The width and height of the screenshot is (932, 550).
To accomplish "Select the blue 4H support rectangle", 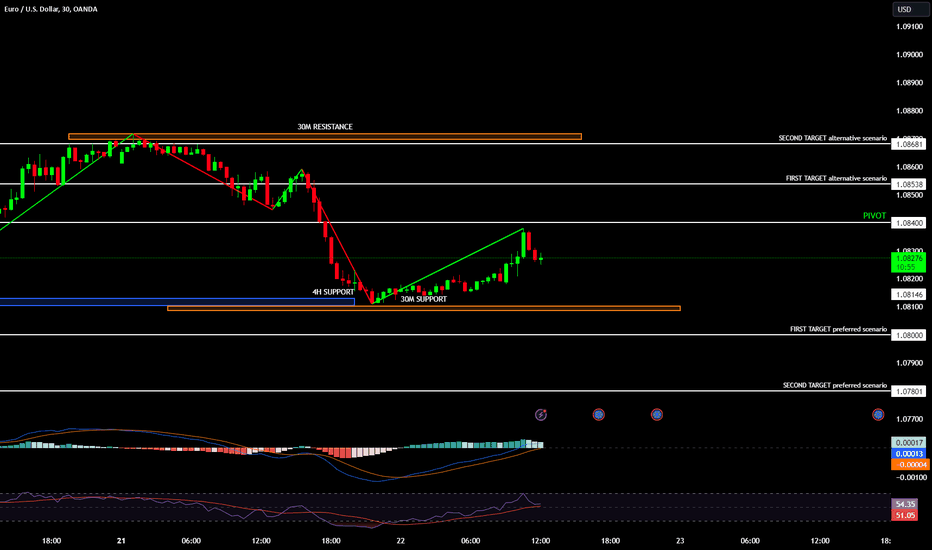I will (177, 302).
